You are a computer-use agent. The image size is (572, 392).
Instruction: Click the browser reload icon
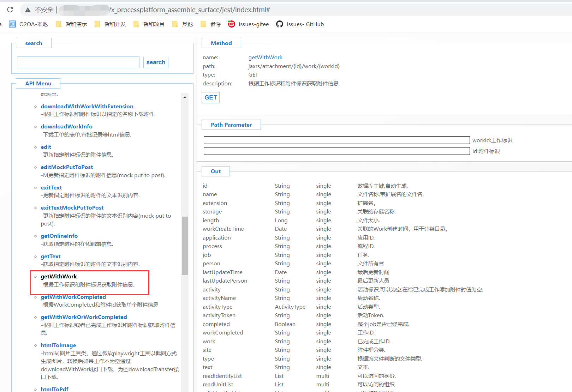[x=10, y=10]
